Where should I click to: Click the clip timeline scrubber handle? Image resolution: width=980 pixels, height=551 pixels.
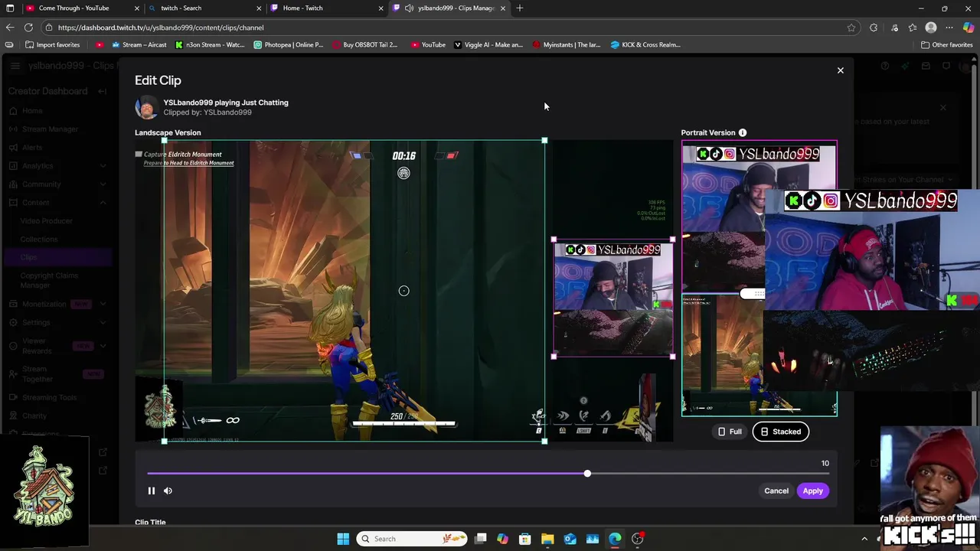click(x=587, y=474)
